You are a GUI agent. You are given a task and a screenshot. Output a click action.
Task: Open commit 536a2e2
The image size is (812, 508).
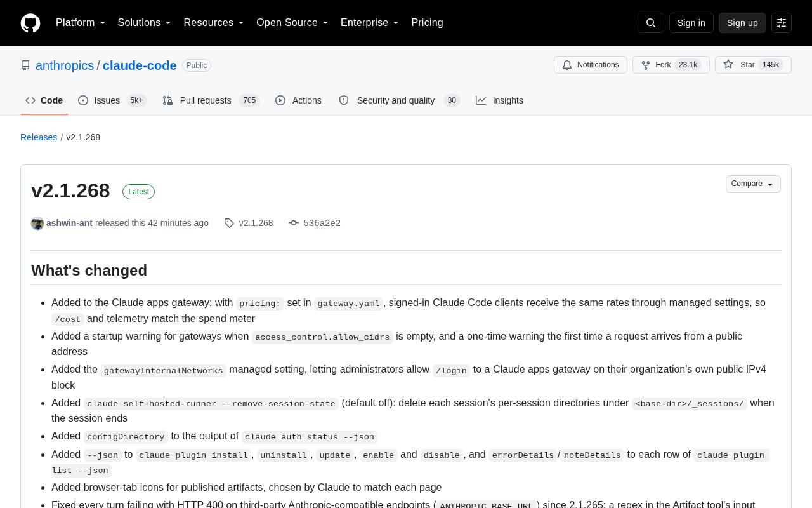pos(322,223)
